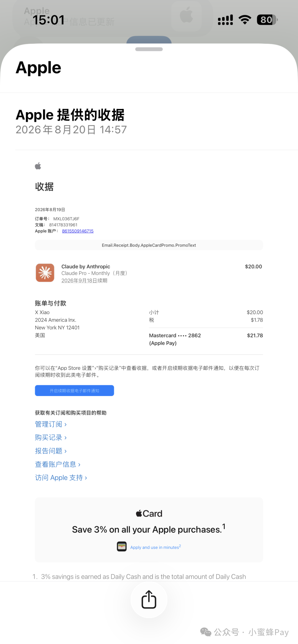
Task: Tap the Claude by Anthropic app icon
Action: point(45,273)
